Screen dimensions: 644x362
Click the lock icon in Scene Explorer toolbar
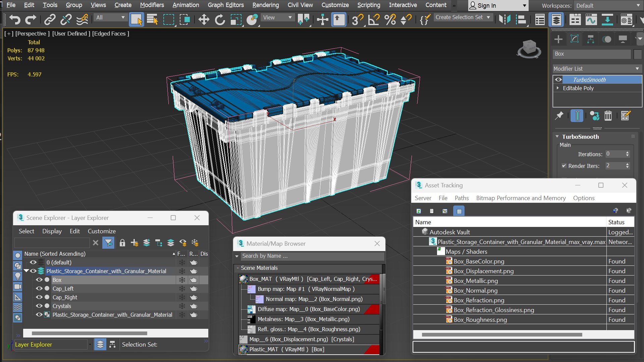122,243
